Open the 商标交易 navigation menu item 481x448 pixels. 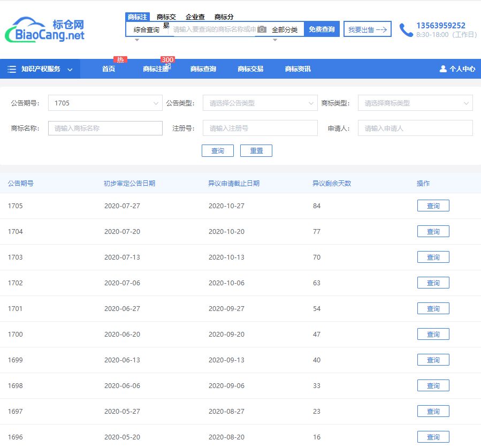pyautogui.click(x=250, y=69)
